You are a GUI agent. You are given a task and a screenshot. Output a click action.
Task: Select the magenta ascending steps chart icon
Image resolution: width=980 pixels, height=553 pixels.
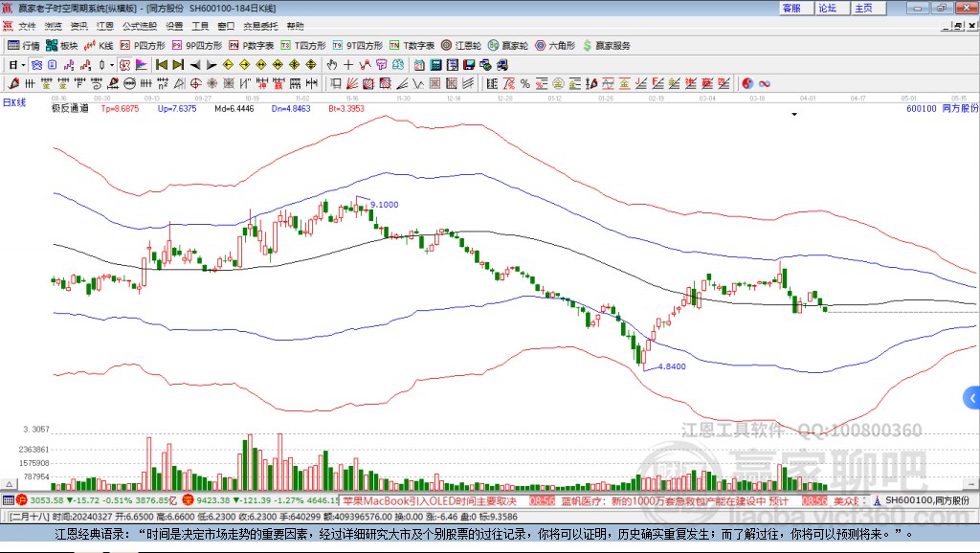[x=69, y=65]
